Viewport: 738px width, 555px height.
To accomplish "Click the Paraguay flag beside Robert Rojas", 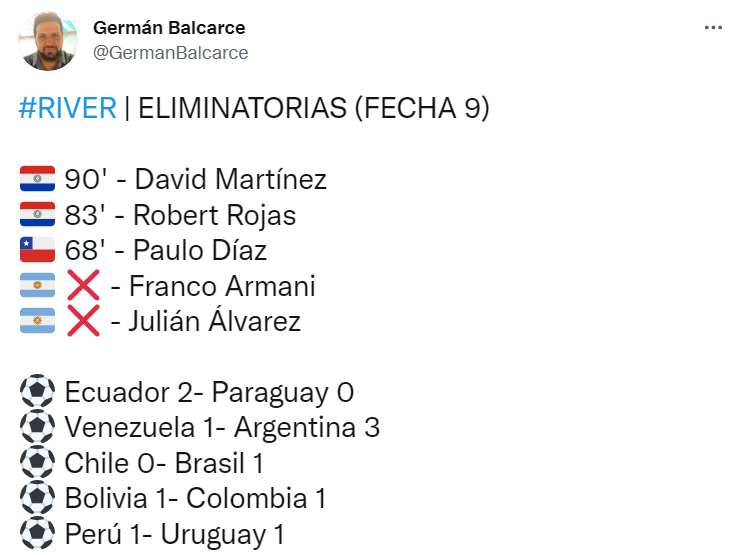I will click(x=37, y=214).
